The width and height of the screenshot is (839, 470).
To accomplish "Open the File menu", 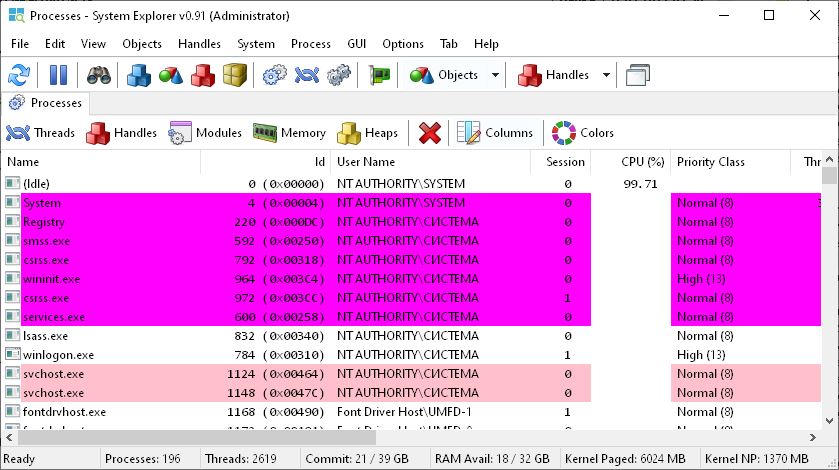I will pyautogui.click(x=20, y=44).
